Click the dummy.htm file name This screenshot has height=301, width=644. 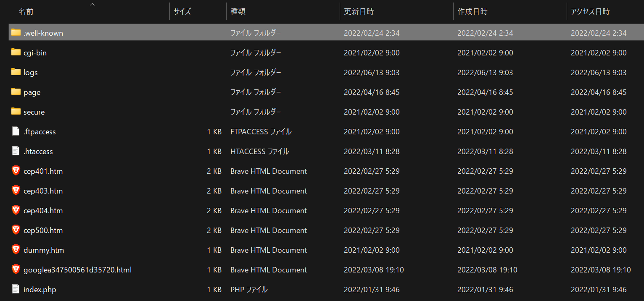pos(44,250)
